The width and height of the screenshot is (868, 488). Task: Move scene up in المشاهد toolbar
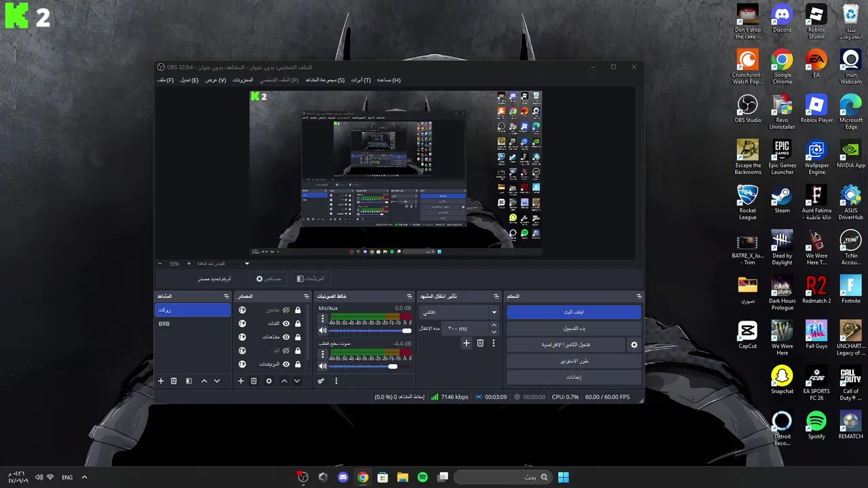click(204, 381)
